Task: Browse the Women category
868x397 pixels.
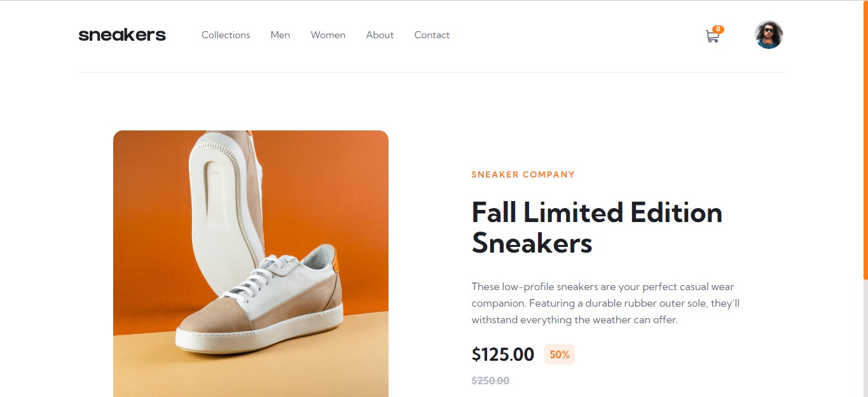Action: 327,35
